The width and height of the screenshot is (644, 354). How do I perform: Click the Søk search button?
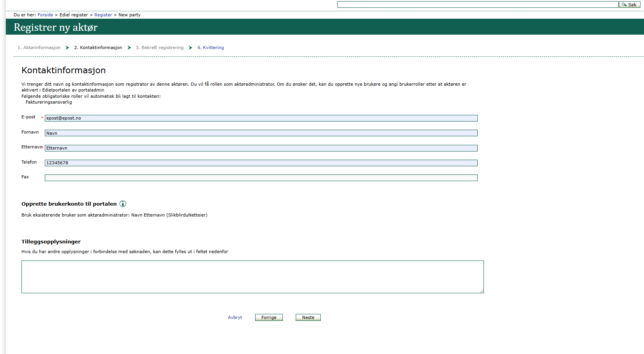[x=630, y=4]
